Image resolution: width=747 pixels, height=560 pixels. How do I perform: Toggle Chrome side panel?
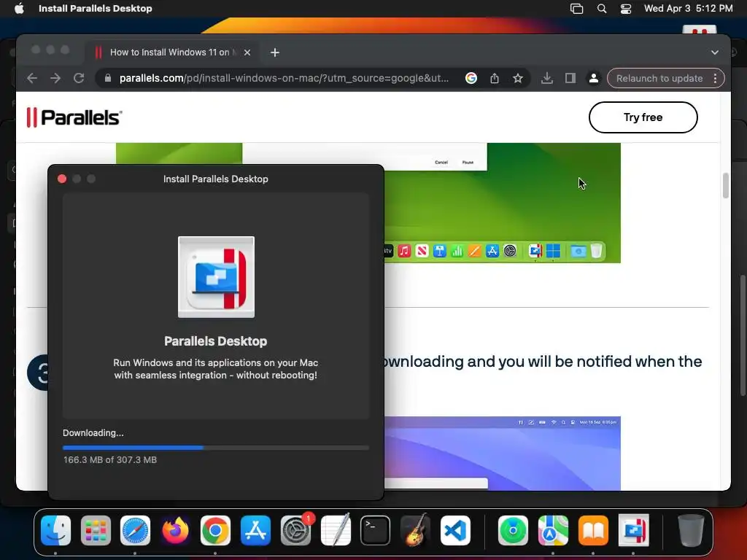pyautogui.click(x=570, y=78)
